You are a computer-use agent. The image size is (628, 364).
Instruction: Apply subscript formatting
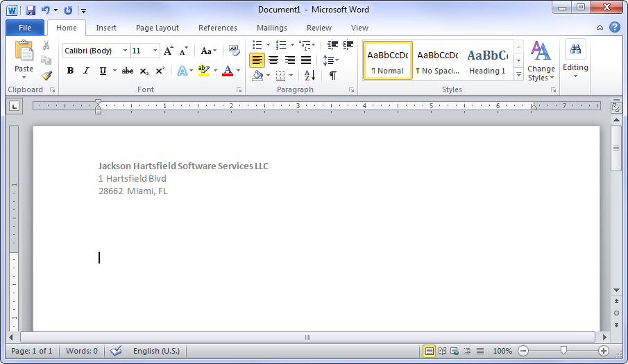144,71
